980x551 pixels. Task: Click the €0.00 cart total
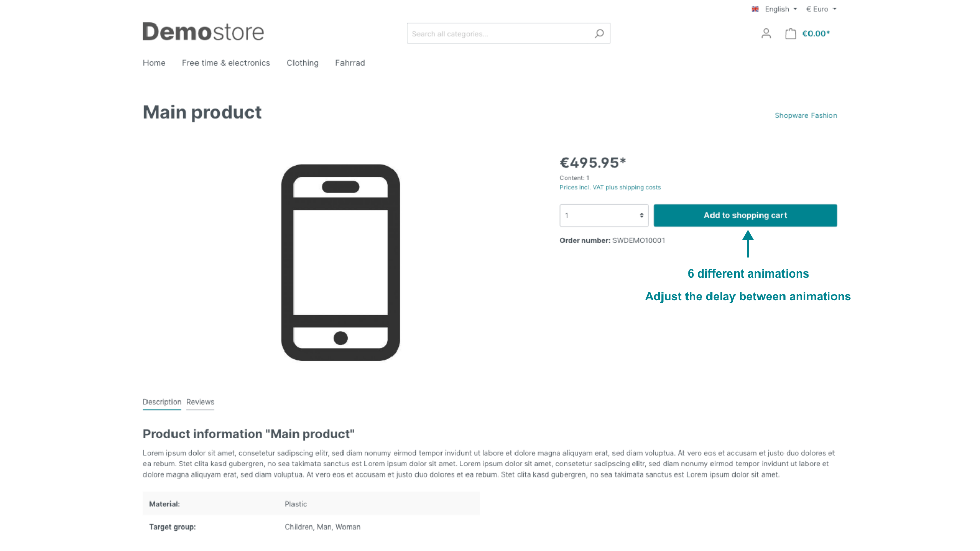coord(816,34)
